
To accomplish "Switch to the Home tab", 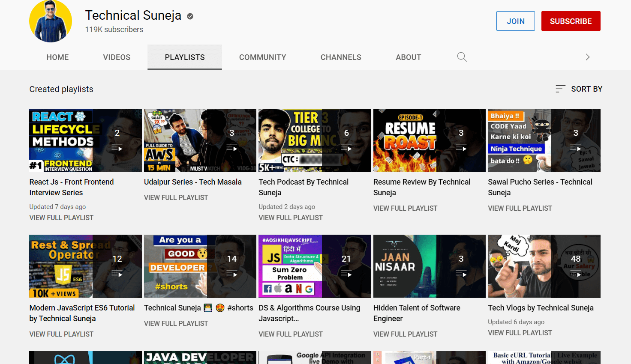I will (57, 57).
